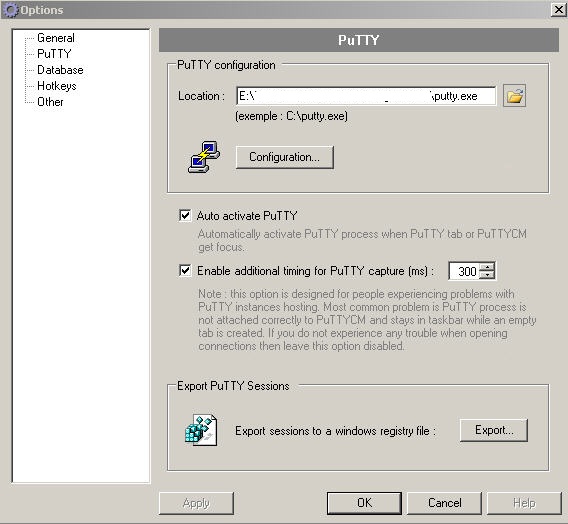Image resolution: width=568 pixels, height=524 pixels.
Task: Confirm settings with OK button
Action: pyautogui.click(x=364, y=503)
